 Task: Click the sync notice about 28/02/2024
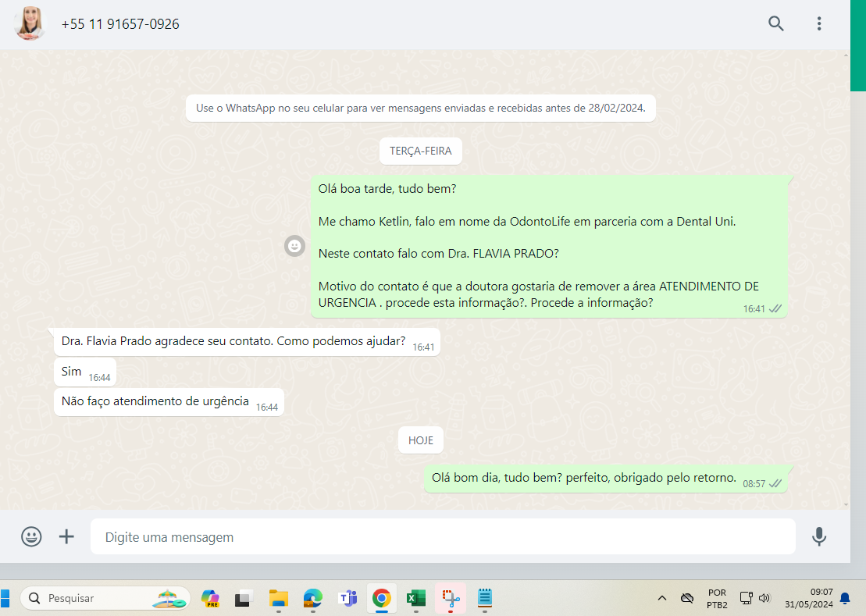pyautogui.click(x=421, y=109)
